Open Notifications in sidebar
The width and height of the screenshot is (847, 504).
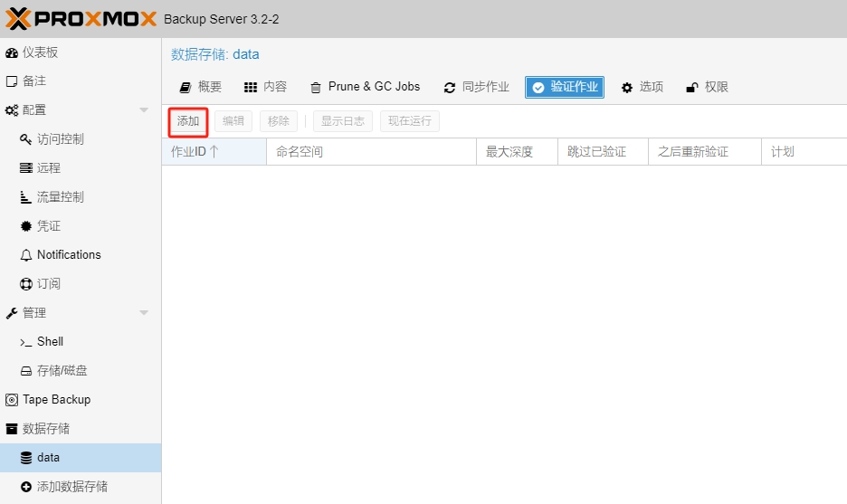tap(68, 254)
